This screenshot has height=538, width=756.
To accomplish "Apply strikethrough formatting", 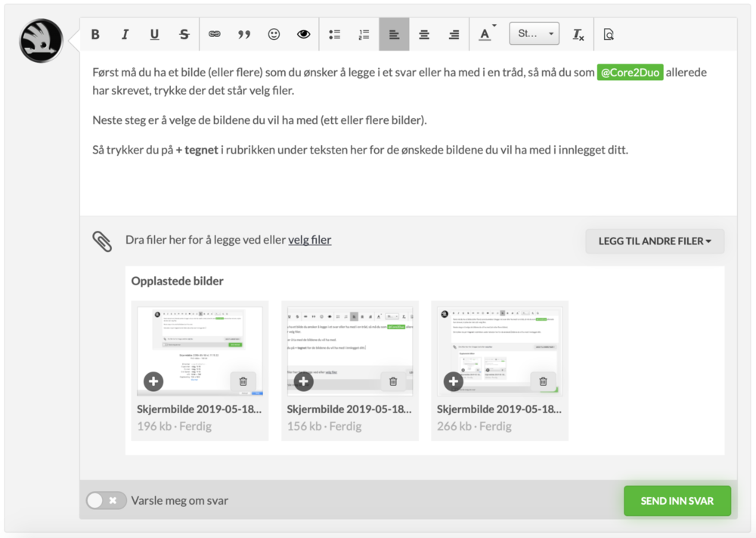I will [184, 35].
